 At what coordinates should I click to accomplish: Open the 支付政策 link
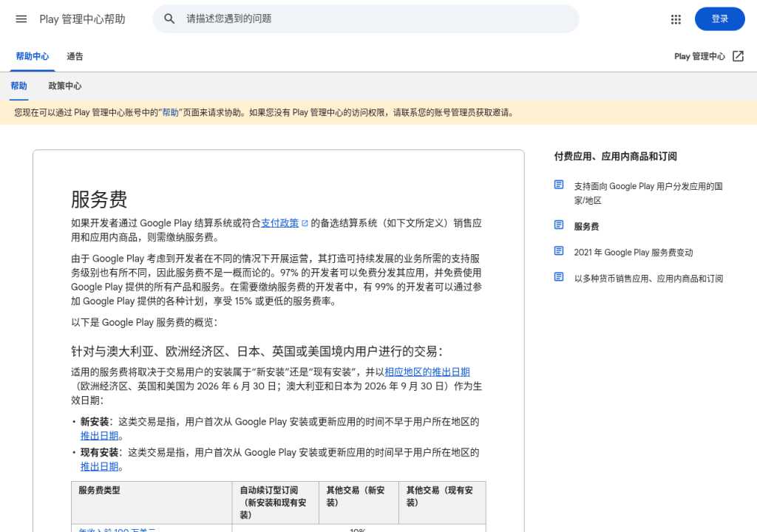point(280,223)
